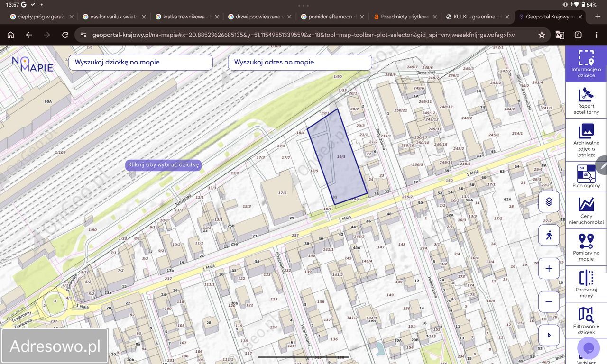This screenshot has height=364, width=607.
Task: Expand the side arrow panel button
Action: point(549,335)
